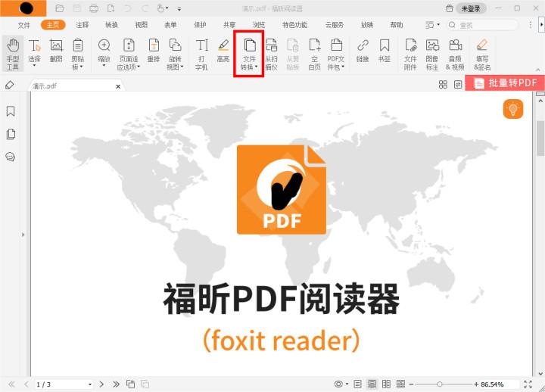Enable continuous facing pages view mode
This screenshot has width=545, height=392.
click(400, 384)
